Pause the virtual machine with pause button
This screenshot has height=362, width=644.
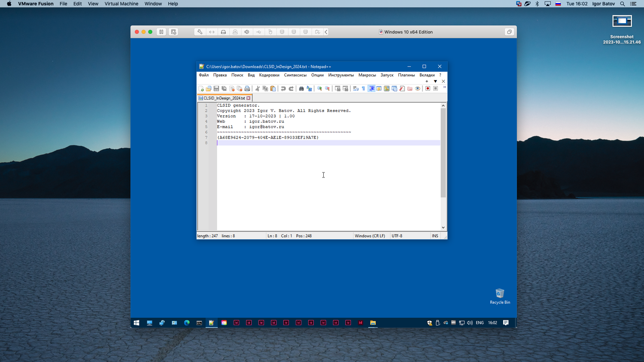[161, 32]
